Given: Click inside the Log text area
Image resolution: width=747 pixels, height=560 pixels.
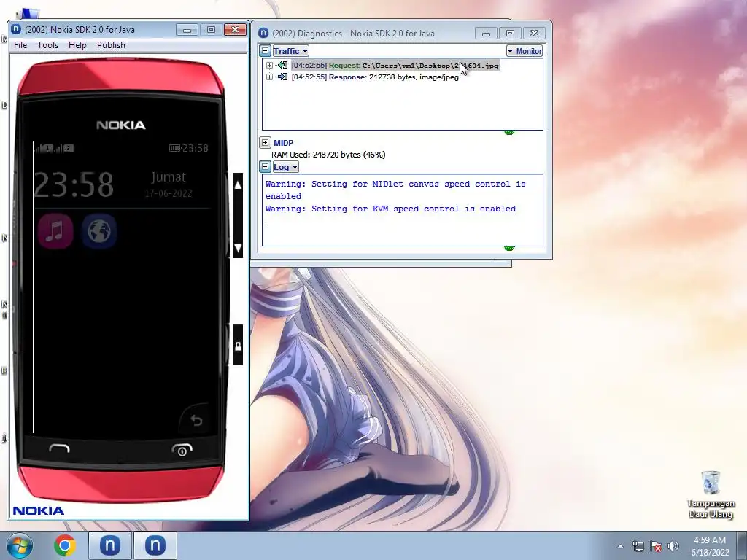Looking at the screenshot, I should pyautogui.click(x=403, y=210).
